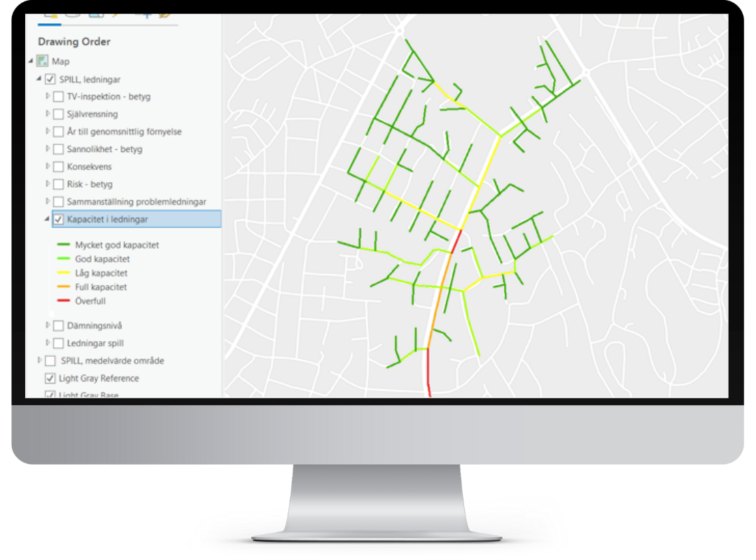
Task: Click the yellow Låg kapacitet symbol
Action: (63, 273)
